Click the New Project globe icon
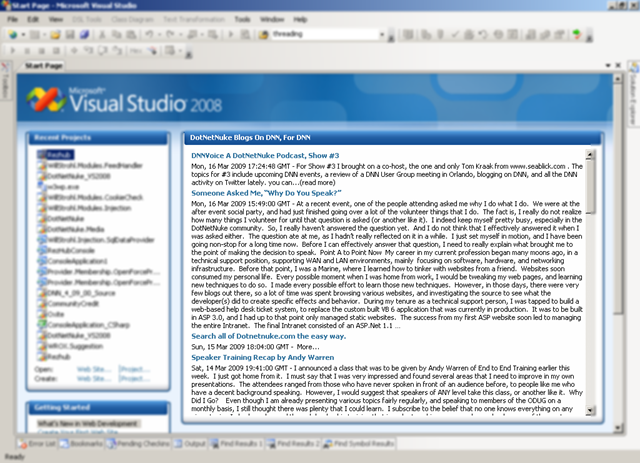This screenshot has height=463, width=640. click(x=13, y=35)
